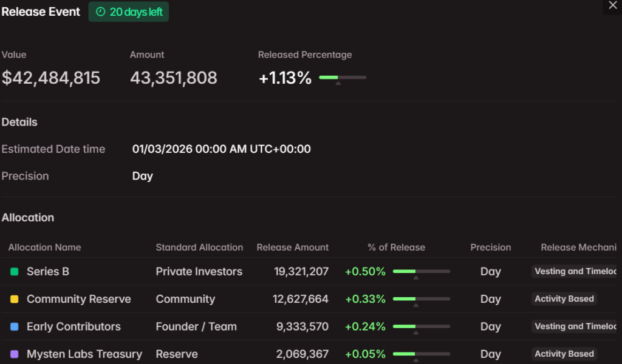Click the Allocation Name column header

pos(44,248)
